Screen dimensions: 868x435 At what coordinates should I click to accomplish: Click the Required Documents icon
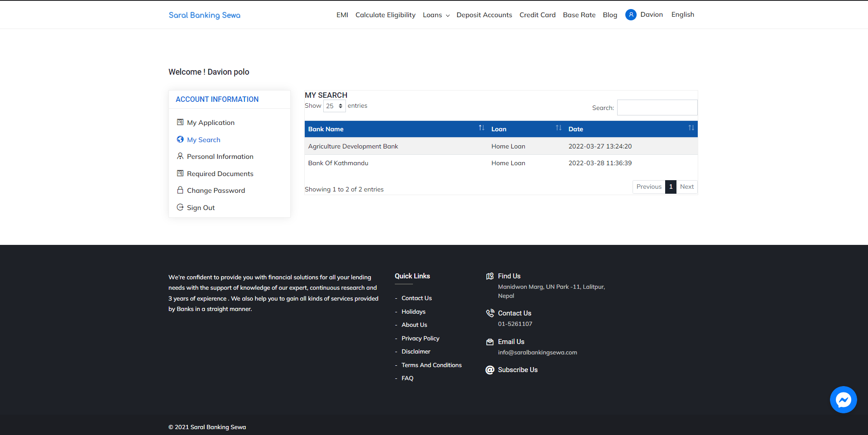click(x=180, y=173)
